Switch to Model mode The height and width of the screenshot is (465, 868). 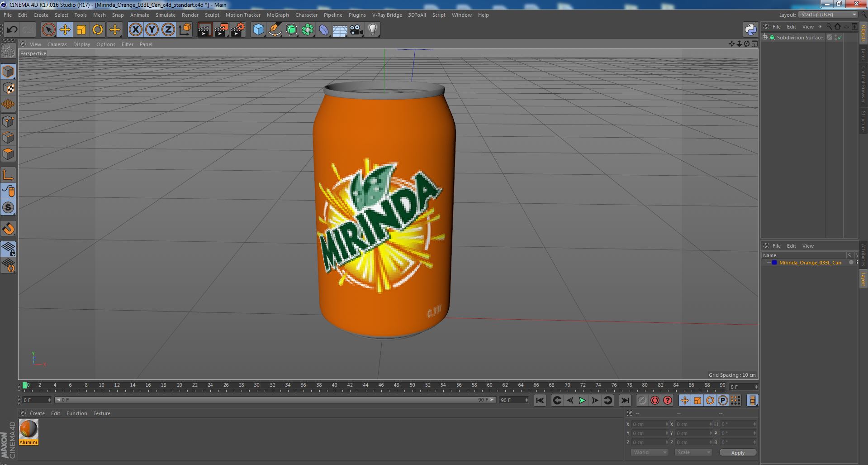8,72
